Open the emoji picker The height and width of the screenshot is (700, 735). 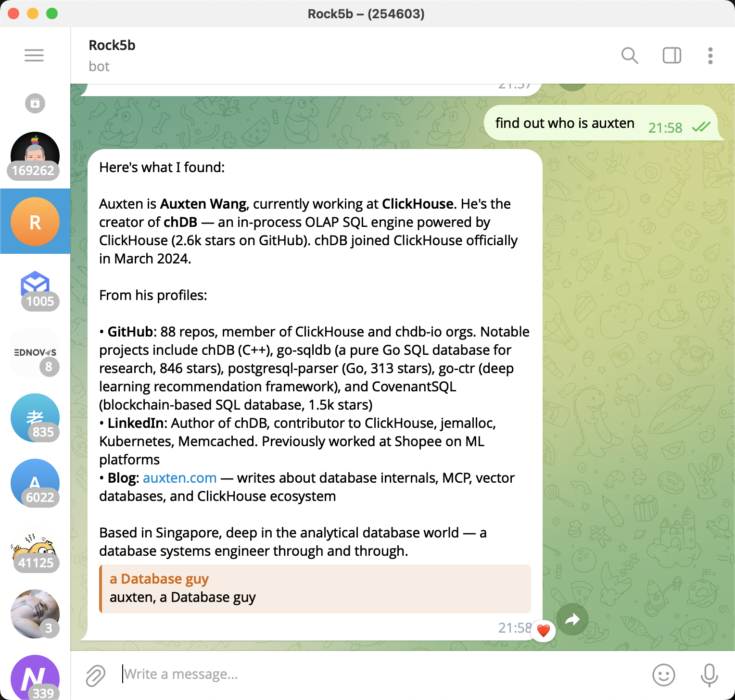click(x=663, y=674)
